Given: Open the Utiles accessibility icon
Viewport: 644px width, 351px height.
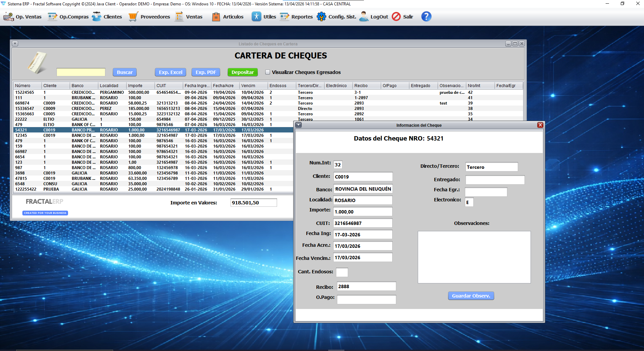Looking at the screenshot, I should [x=257, y=16].
